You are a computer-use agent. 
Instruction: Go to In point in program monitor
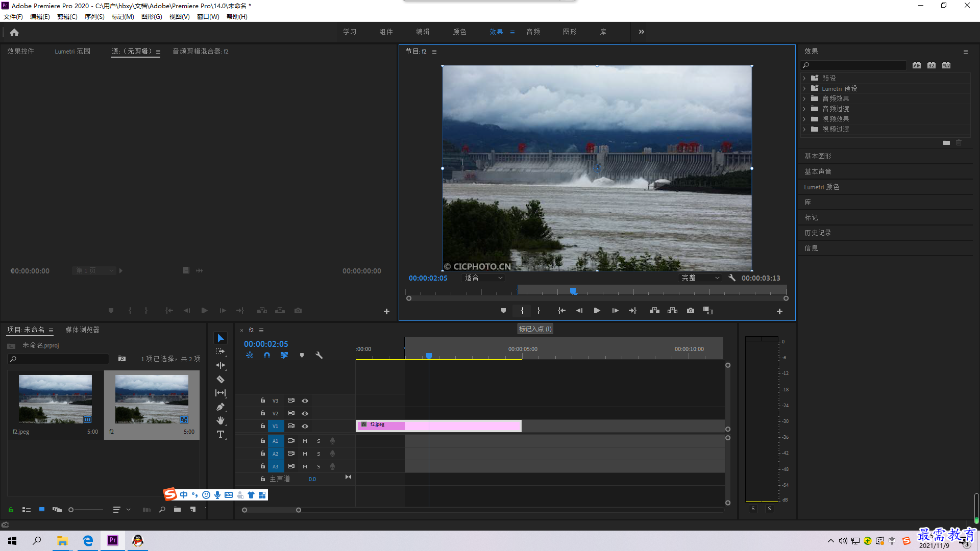point(561,311)
